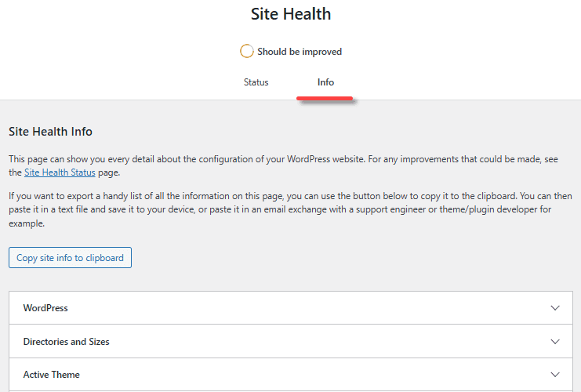Click empty middle area of Directories and Sizes row
This screenshot has height=392, width=581.
(314, 342)
